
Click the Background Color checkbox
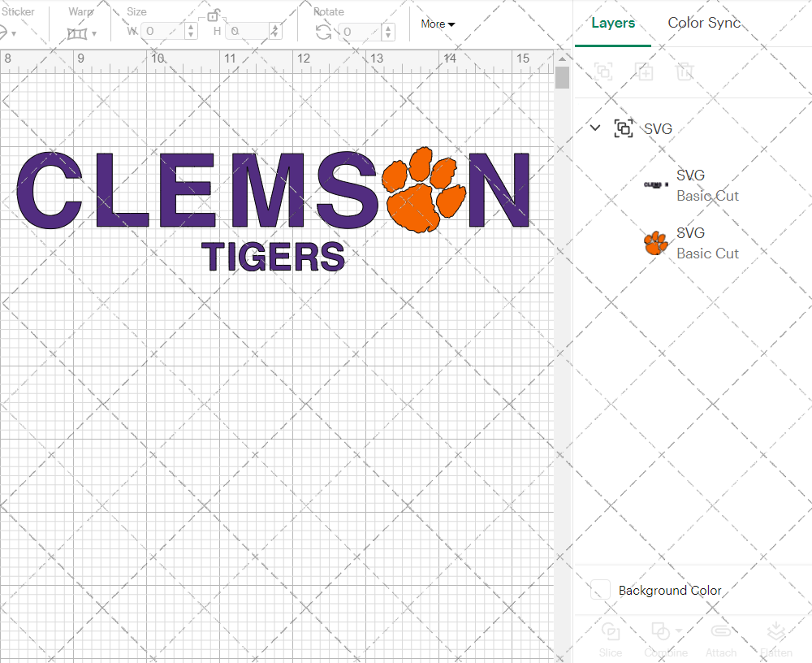point(599,591)
